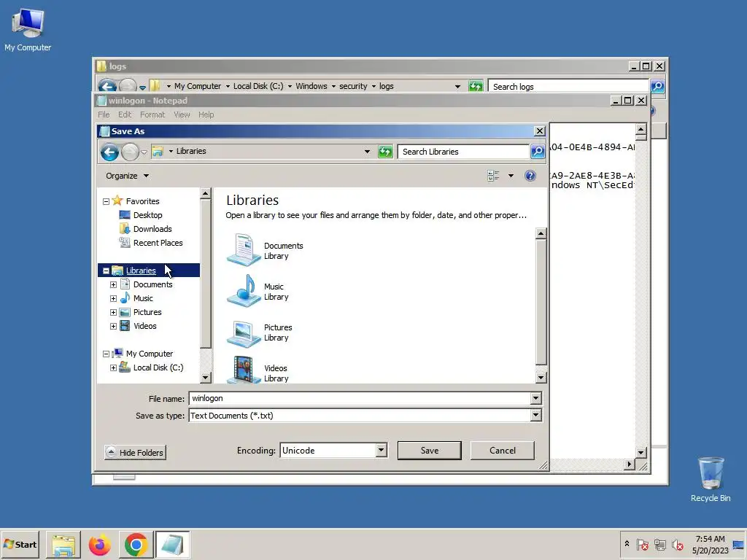Click the Search Libraries magnifier icon
Image resolution: width=747 pixels, height=560 pixels.
538,152
